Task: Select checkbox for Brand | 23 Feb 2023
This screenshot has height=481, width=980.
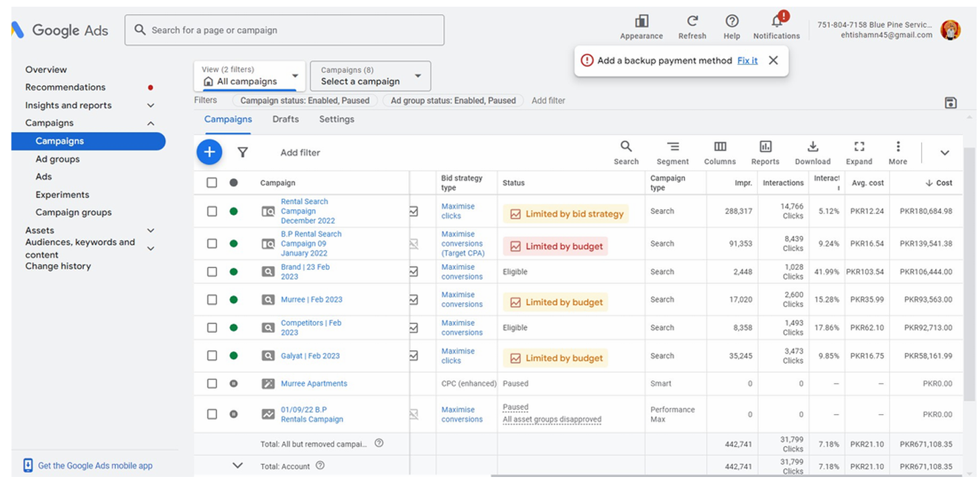Action: (x=212, y=272)
